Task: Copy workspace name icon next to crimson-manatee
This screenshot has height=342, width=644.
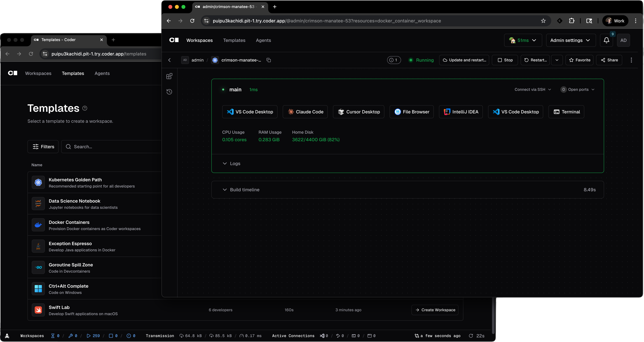Action: click(x=269, y=60)
